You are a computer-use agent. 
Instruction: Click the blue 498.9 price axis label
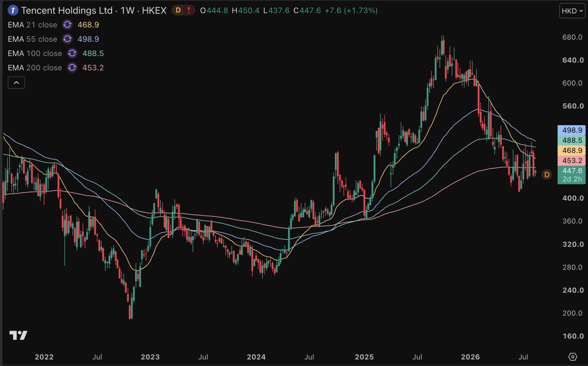pyautogui.click(x=572, y=130)
